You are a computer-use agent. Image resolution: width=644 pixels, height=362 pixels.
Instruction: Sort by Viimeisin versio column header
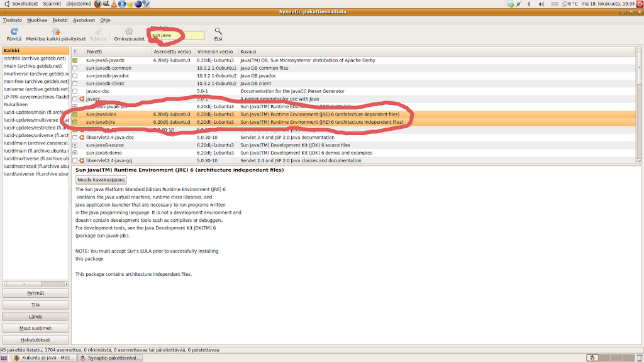[x=216, y=52]
